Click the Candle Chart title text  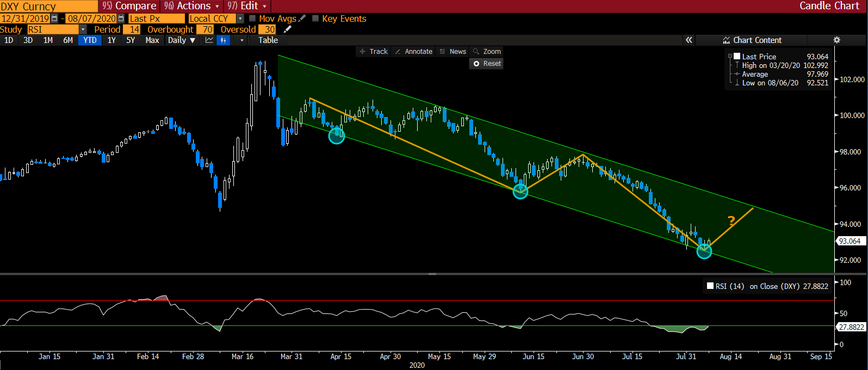(x=829, y=6)
